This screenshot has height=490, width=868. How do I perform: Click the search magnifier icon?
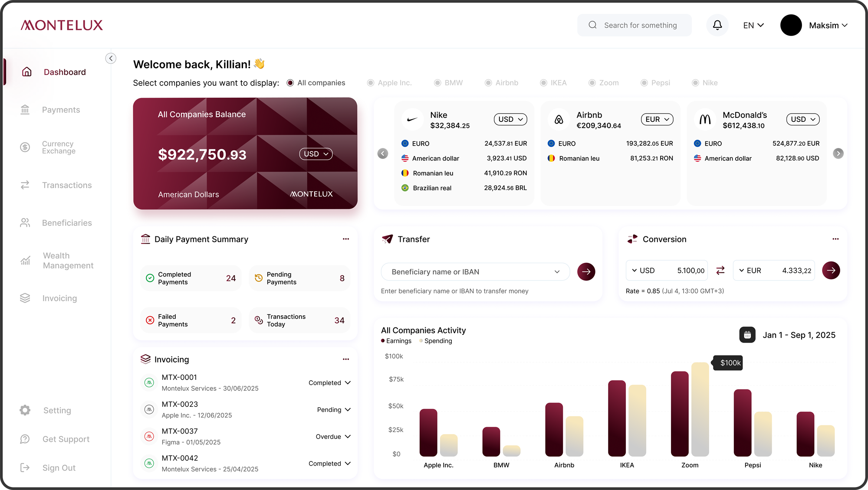tap(592, 25)
